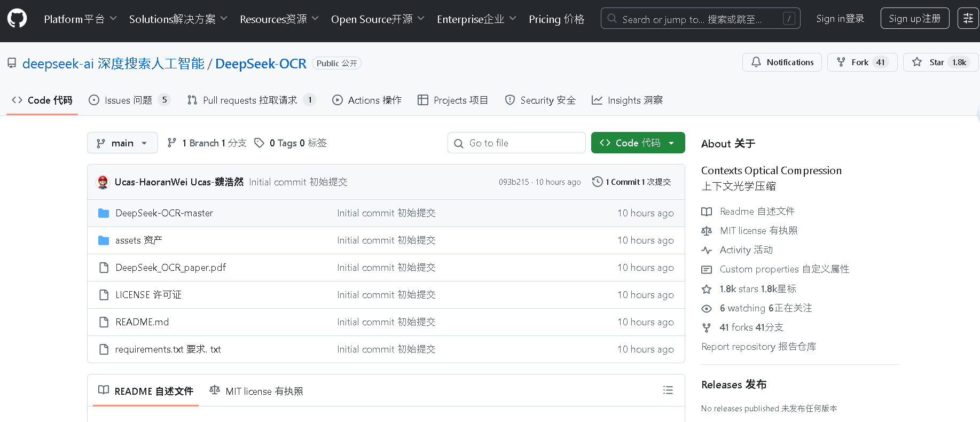Click the note icon beside Custom properties

707,270
